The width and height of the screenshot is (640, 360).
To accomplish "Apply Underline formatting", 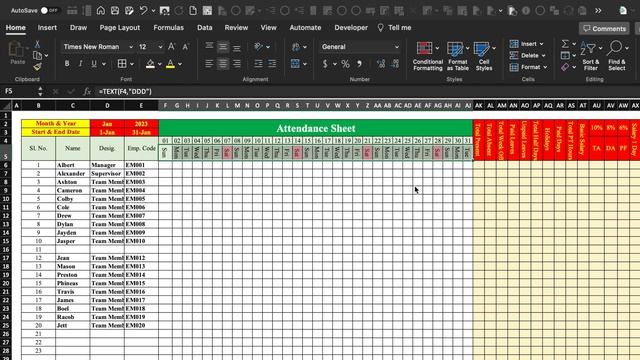I will point(94,64).
